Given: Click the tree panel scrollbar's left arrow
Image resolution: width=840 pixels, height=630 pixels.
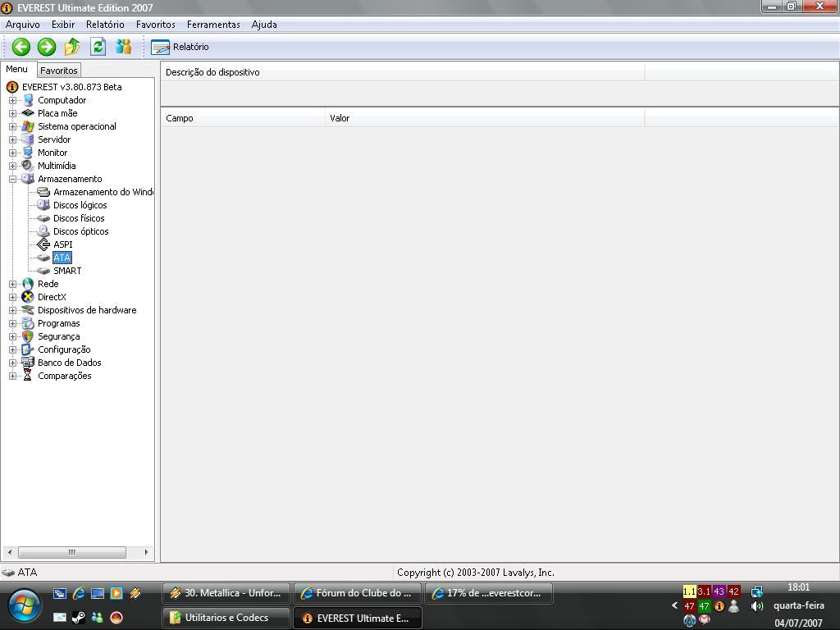Looking at the screenshot, I should click(10, 552).
